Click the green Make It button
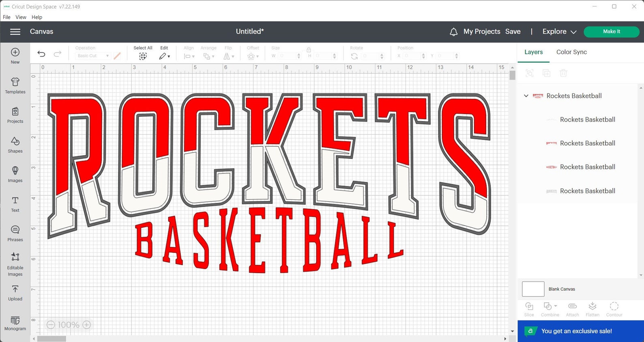Viewport: 644px width, 342px height. [611, 32]
